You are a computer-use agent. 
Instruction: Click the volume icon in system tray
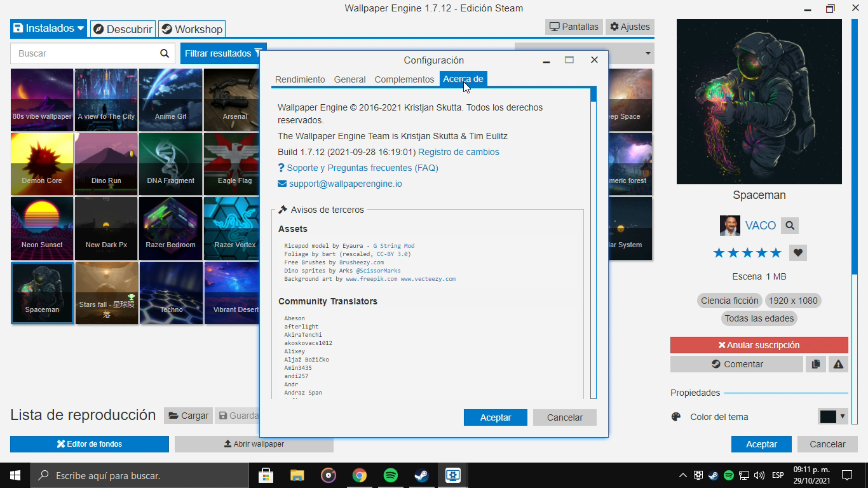pos(759,475)
